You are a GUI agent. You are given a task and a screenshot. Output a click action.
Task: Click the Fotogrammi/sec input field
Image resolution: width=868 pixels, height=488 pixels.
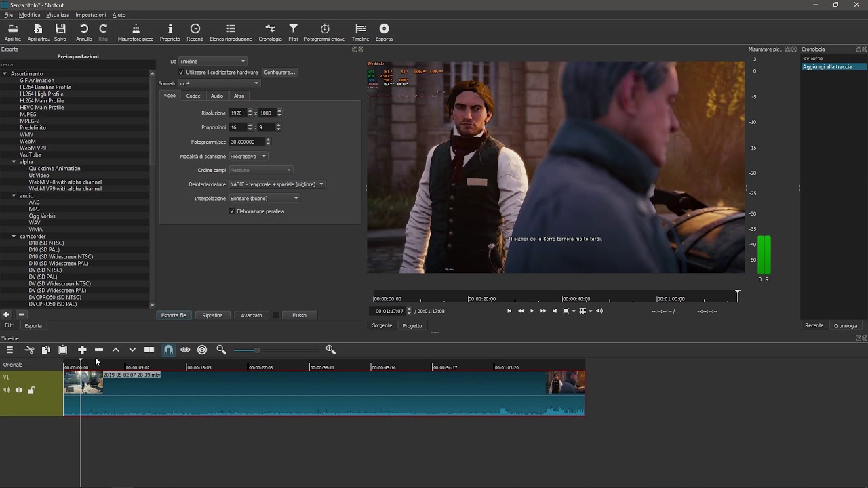click(x=247, y=142)
